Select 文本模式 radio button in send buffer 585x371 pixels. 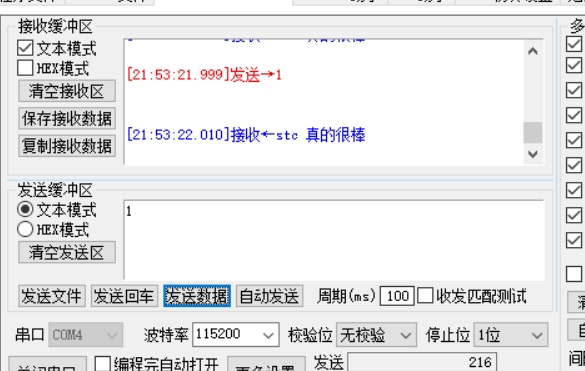coord(25,209)
